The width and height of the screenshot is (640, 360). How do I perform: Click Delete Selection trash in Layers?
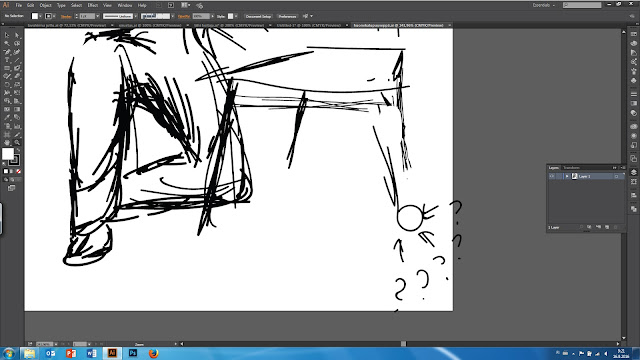coord(616,227)
